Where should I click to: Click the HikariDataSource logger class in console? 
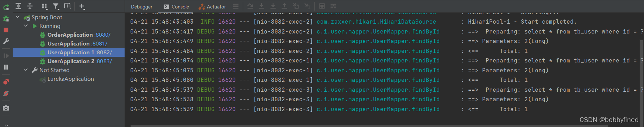pyautogui.click(x=376, y=22)
